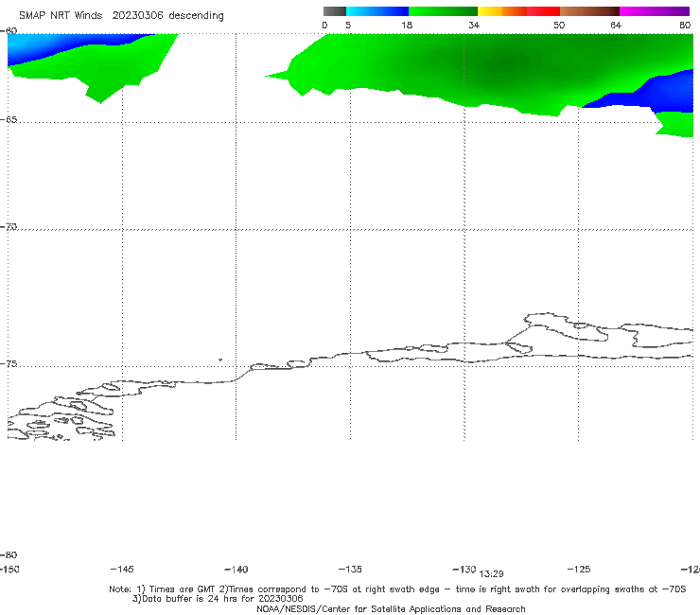
Task: Click the "-145" longitude label
Action: (x=122, y=569)
